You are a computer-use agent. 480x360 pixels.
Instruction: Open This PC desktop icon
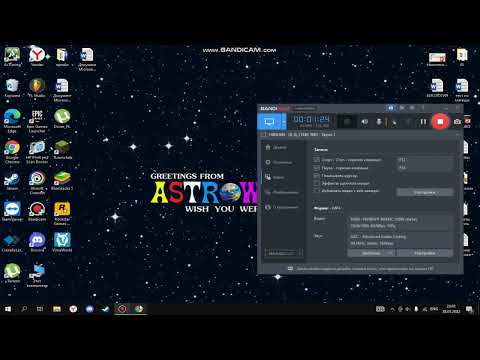coord(37,276)
